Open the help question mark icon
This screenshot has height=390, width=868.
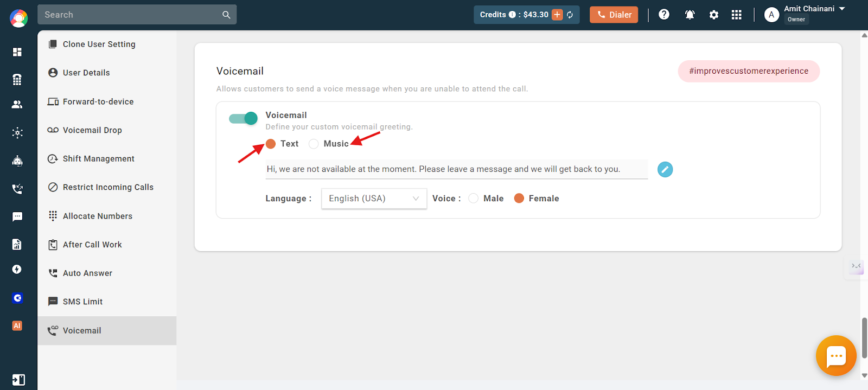point(664,15)
